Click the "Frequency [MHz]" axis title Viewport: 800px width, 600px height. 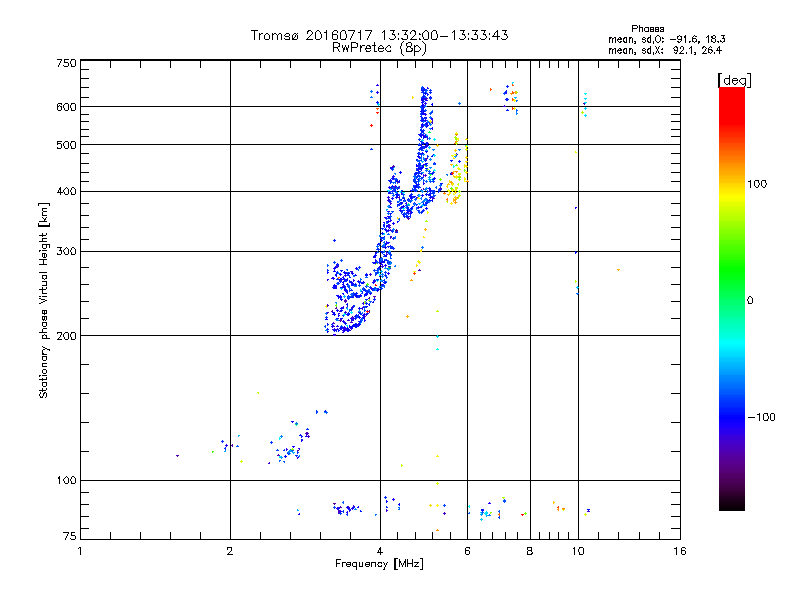click(x=379, y=564)
